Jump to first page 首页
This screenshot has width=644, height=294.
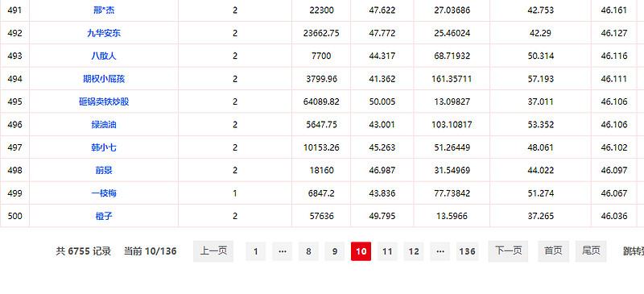pos(553,251)
